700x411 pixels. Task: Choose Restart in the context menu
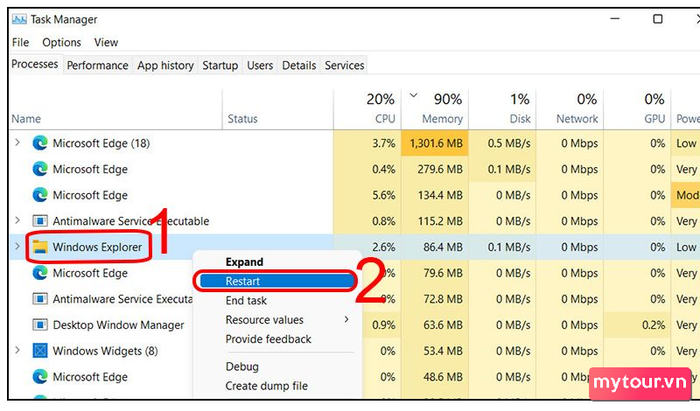coord(275,281)
